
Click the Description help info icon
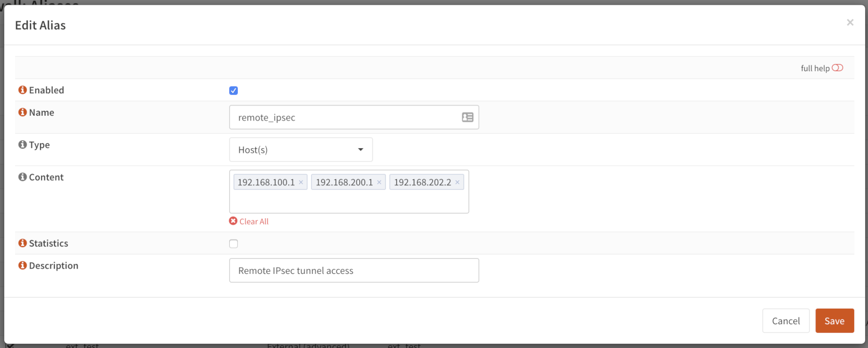[x=23, y=265]
